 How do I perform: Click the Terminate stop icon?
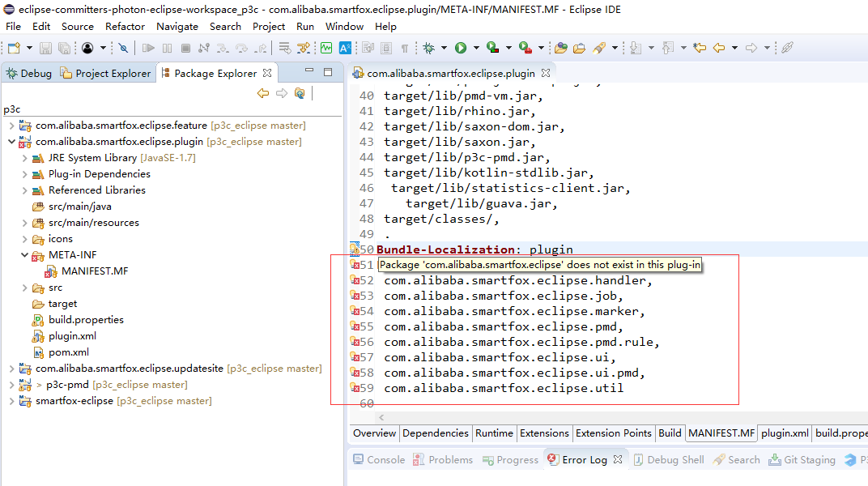pos(185,48)
